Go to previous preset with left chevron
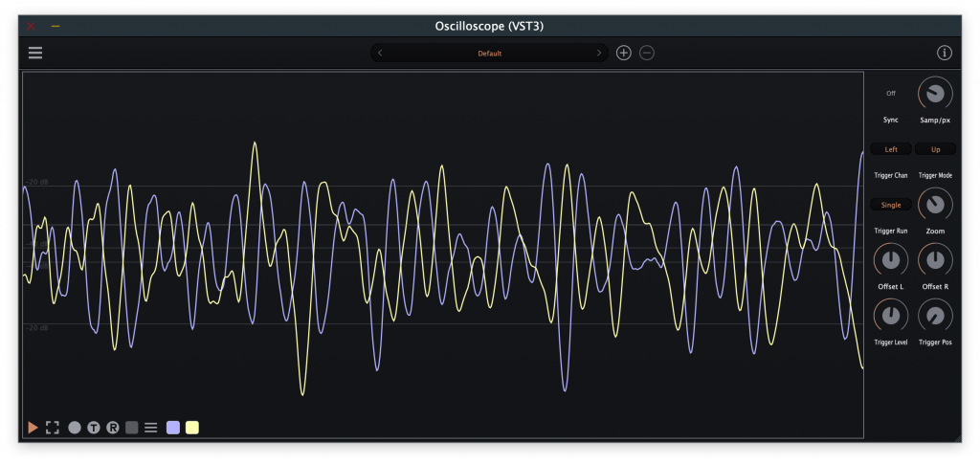980x464 pixels. click(381, 54)
